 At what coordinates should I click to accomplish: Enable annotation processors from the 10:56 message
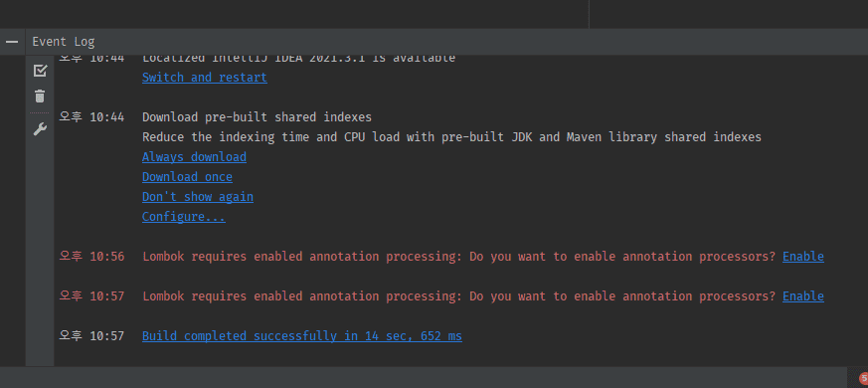tap(802, 257)
